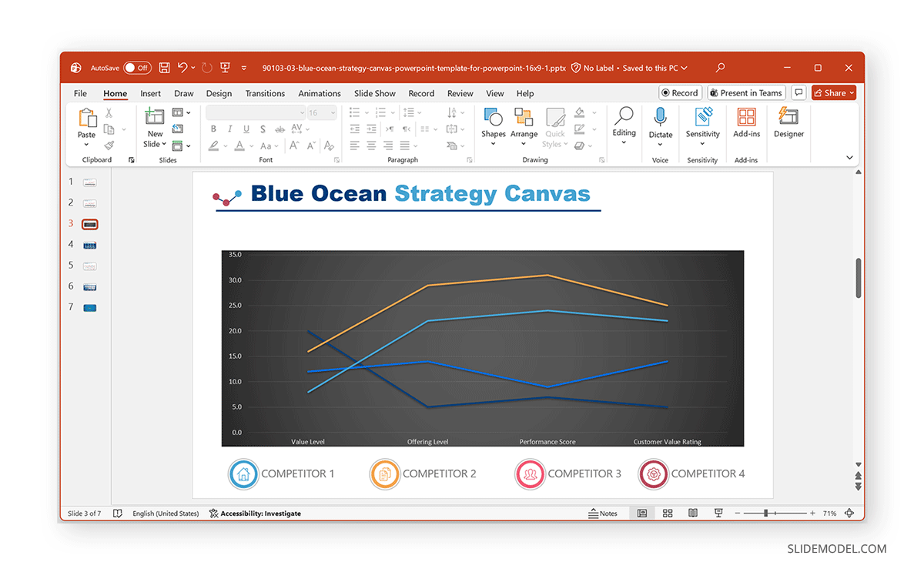Toggle AutoSave off
This screenshot has width=924, height=572.
point(137,68)
